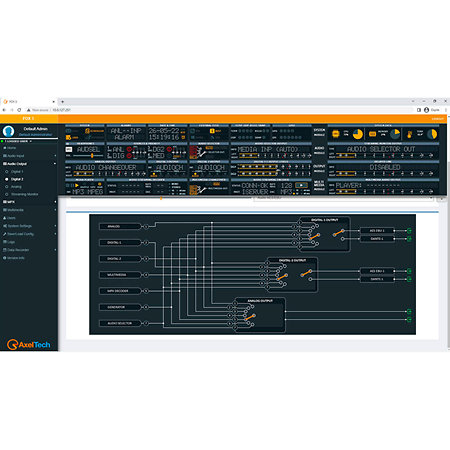Click the temperature pie chart
Image resolution: width=450 pixels, height=450 pixels.
432,134
